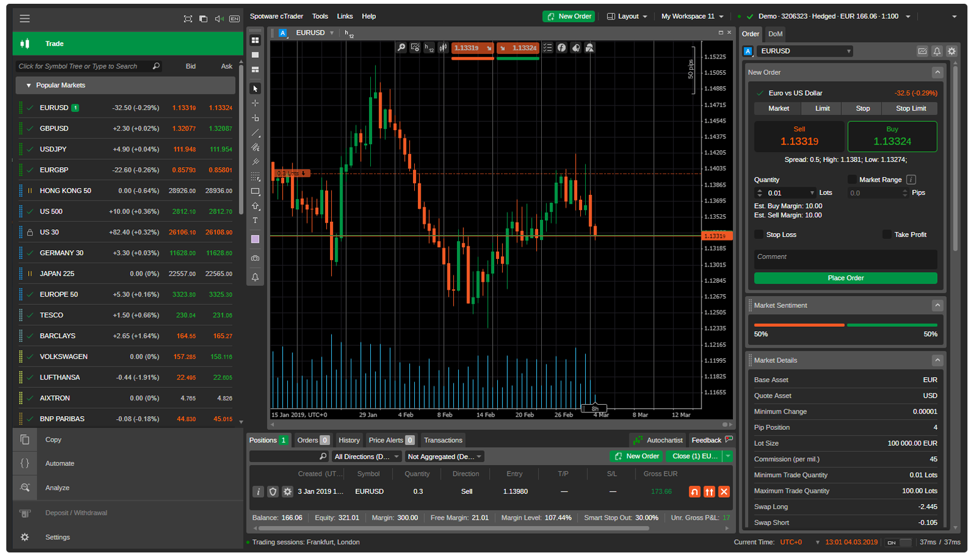Collapse the New Order section
The height and width of the screenshot is (560, 980).
click(x=937, y=72)
